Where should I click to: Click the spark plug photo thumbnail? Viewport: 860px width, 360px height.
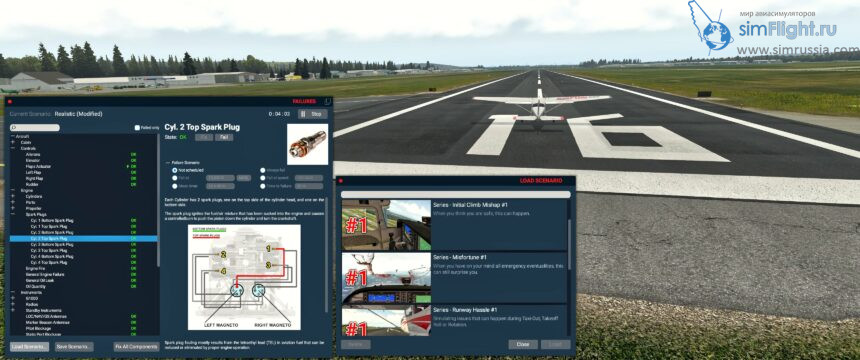(x=307, y=144)
